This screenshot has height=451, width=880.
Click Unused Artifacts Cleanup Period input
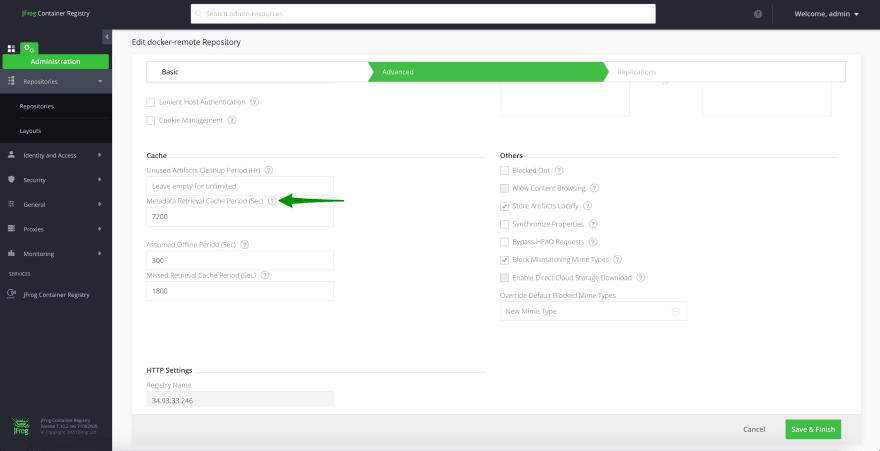[x=240, y=186]
